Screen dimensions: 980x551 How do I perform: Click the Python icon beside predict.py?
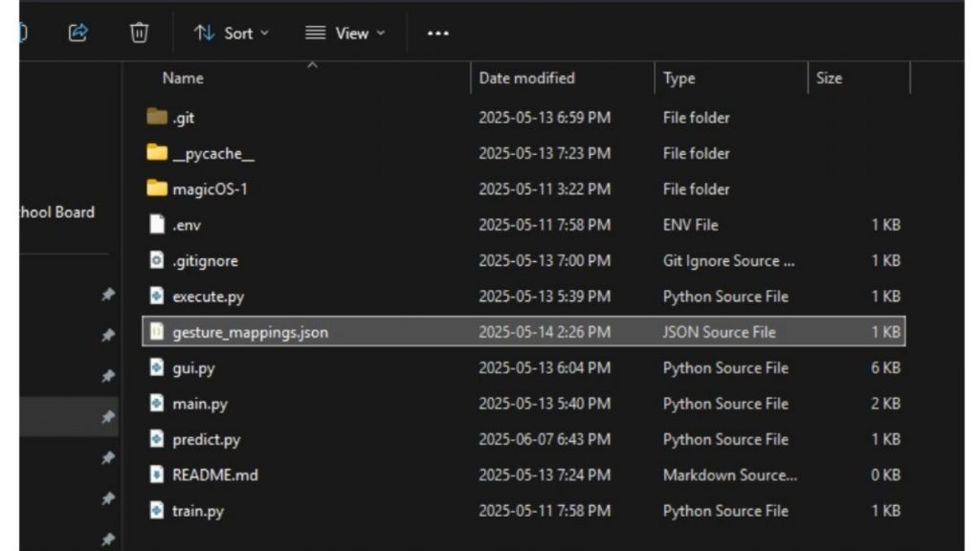click(x=156, y=439)
